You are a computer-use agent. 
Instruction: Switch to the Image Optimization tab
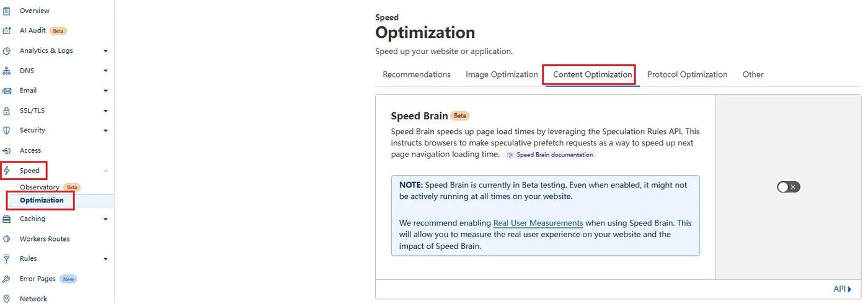pos(502,75)
